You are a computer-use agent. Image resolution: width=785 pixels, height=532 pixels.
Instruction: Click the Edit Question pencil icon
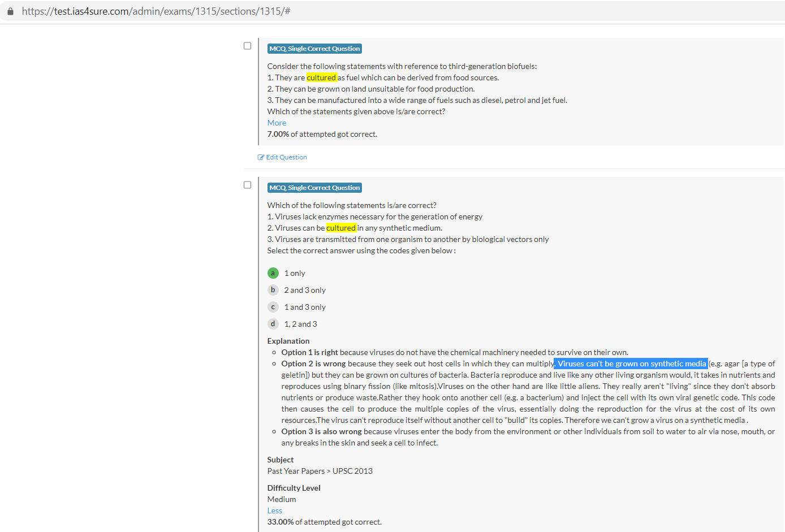click(261, 157)
